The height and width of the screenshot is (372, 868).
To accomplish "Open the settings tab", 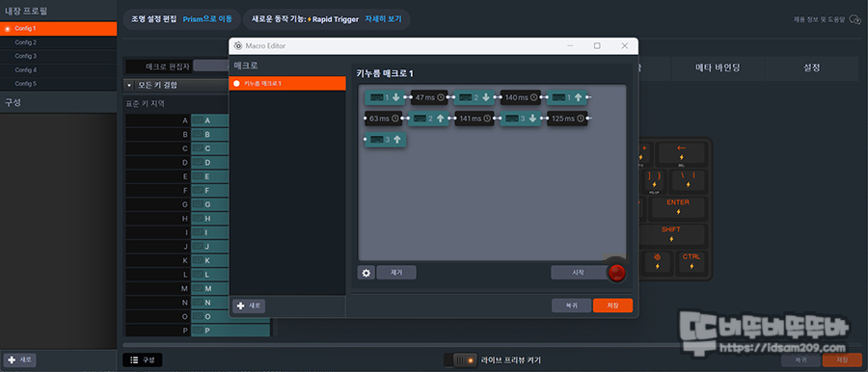I will point(811,67).
